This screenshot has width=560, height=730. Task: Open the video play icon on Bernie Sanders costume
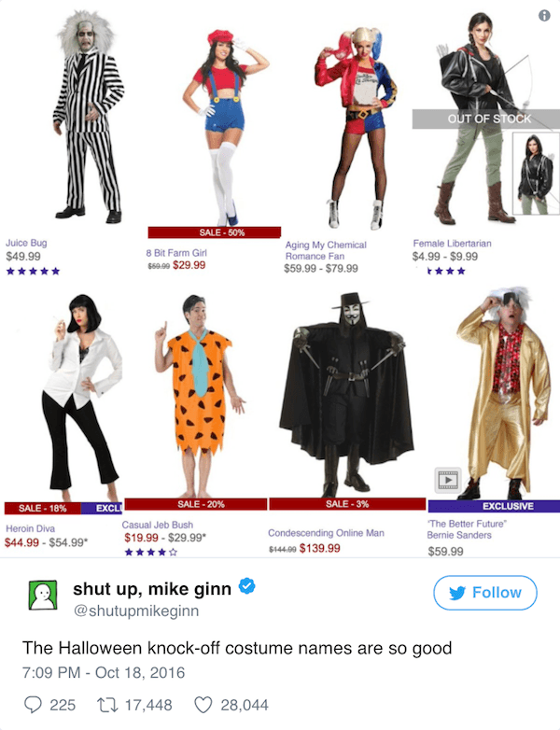point(448,480)
